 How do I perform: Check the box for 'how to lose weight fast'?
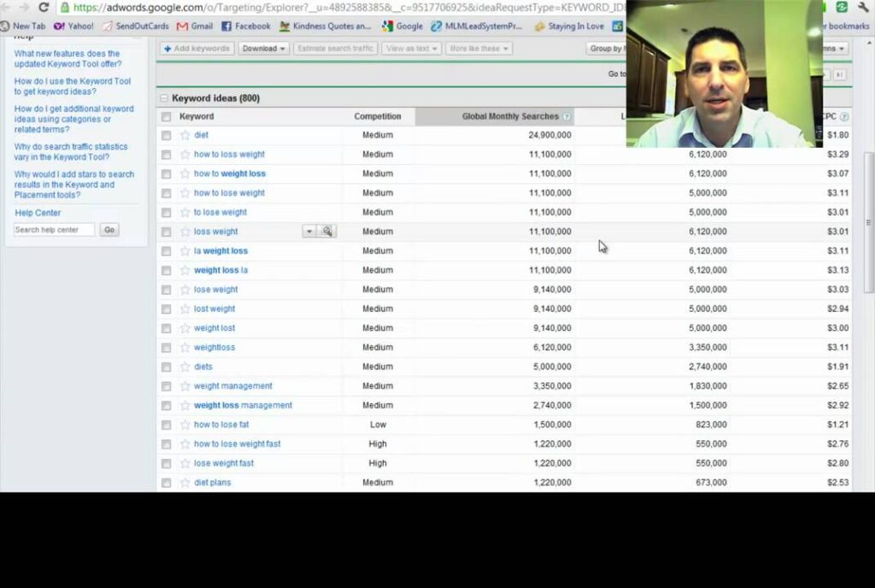166,444
